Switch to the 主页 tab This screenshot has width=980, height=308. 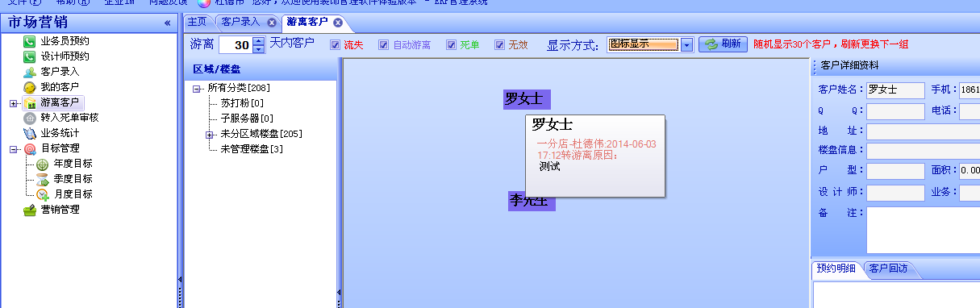pyautogui.click(x=197, y=22)
